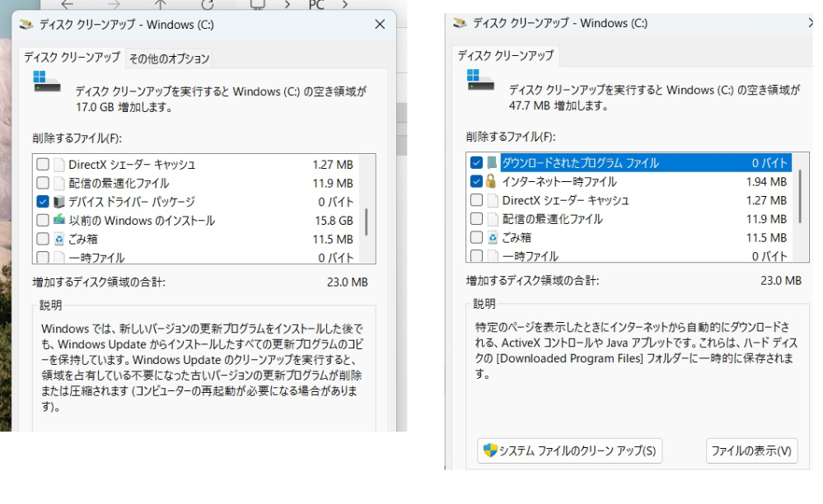Click the refresh icon in the navigation bar
The image size is (823, 504).
206,4
